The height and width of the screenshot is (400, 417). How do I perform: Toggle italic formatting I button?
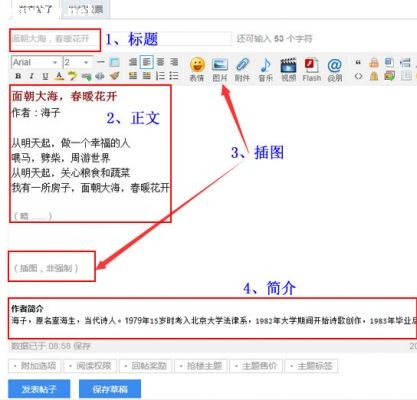pyautogui.click(x=32, y=76)
